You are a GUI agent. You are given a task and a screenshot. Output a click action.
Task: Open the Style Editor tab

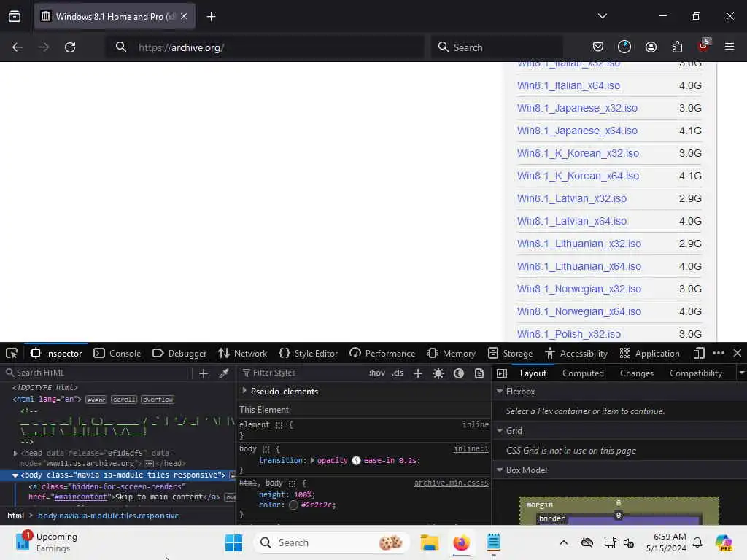coord(309,354)
